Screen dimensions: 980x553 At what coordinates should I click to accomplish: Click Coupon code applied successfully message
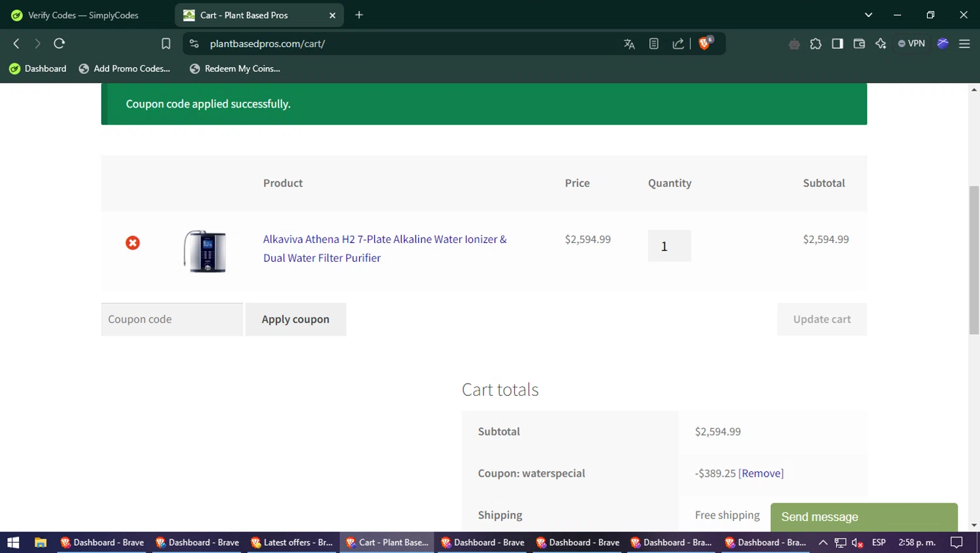(208, 104)
